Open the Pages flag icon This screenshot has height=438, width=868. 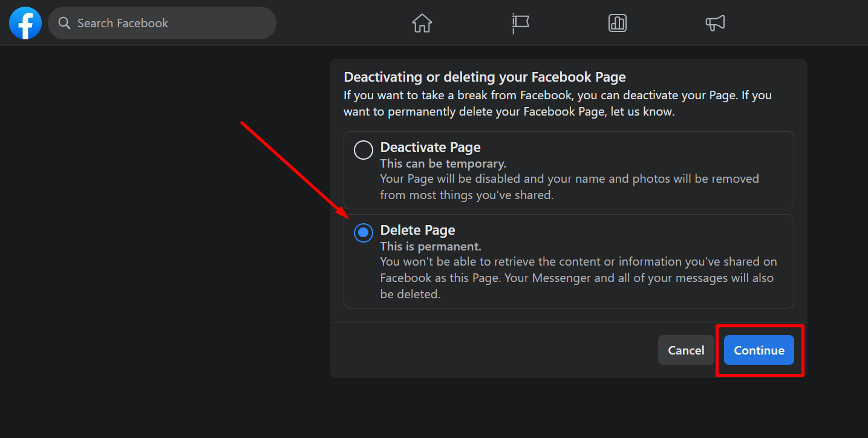tap(519, 23)
